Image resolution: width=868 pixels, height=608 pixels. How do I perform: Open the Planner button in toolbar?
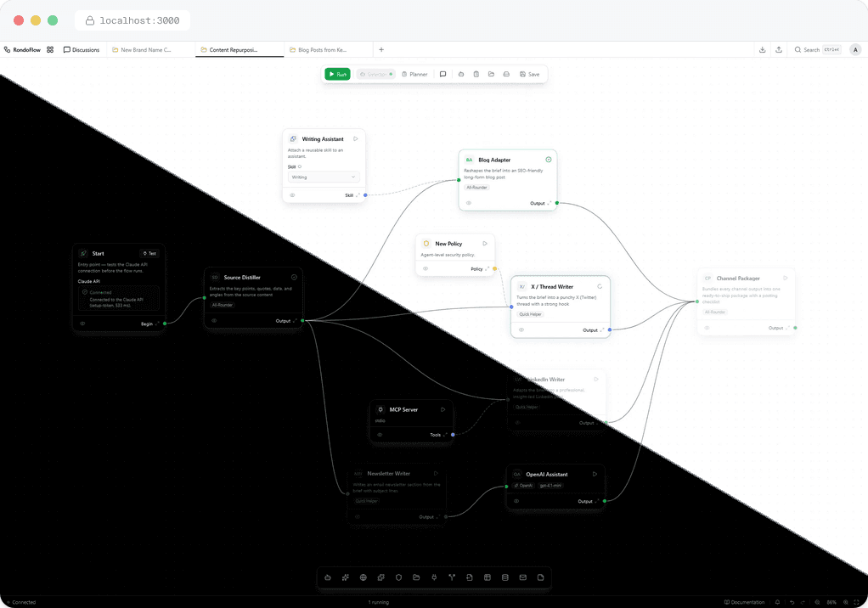[x=414, y=74]
